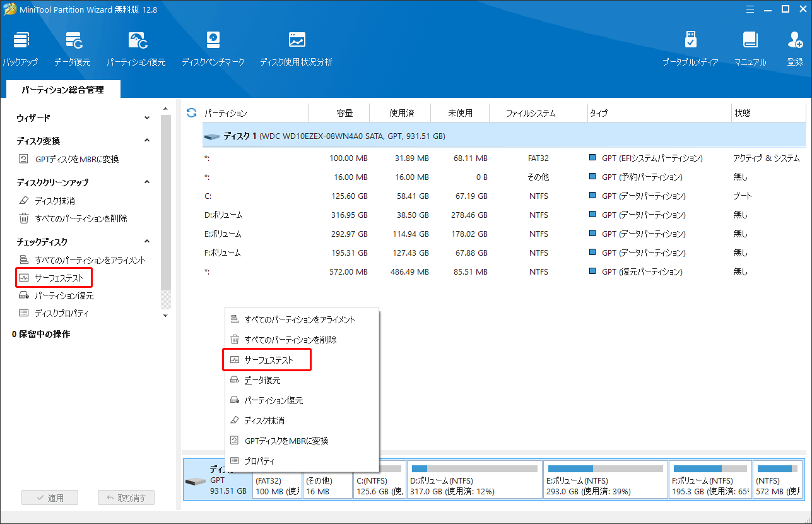Collapse the チェックディスク section
This screenshot has height=524, width=812.
pyautogui.click(x=147, y=242)
